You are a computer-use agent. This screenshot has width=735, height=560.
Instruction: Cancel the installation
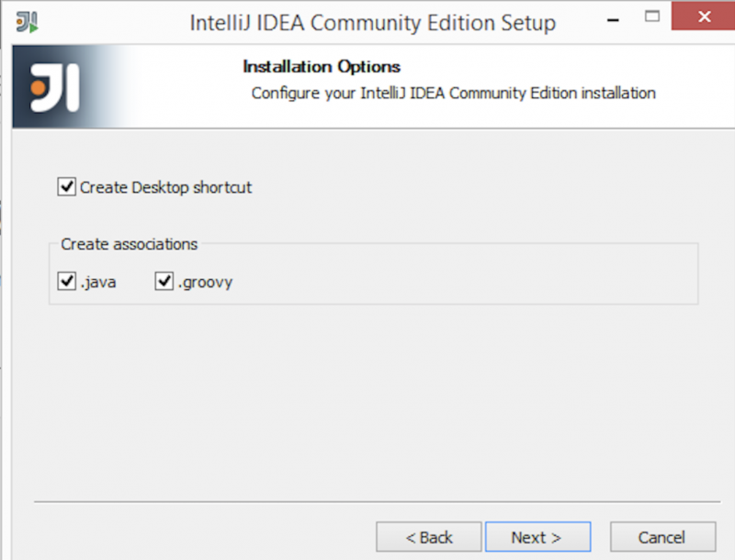pos(662,537)
